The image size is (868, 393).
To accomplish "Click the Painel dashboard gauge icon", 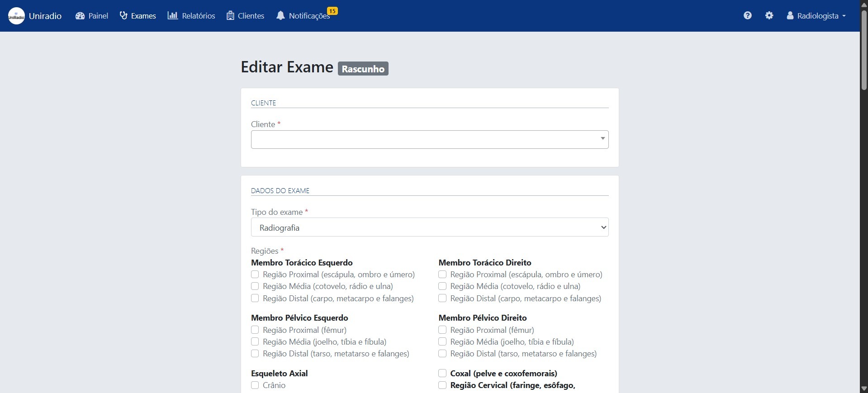I will point(80,16).
